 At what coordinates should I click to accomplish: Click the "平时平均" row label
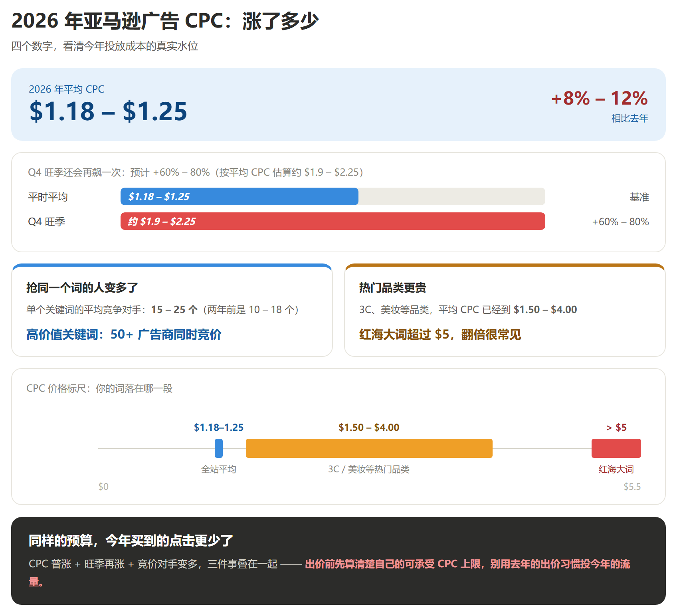(x=48, y=197)
